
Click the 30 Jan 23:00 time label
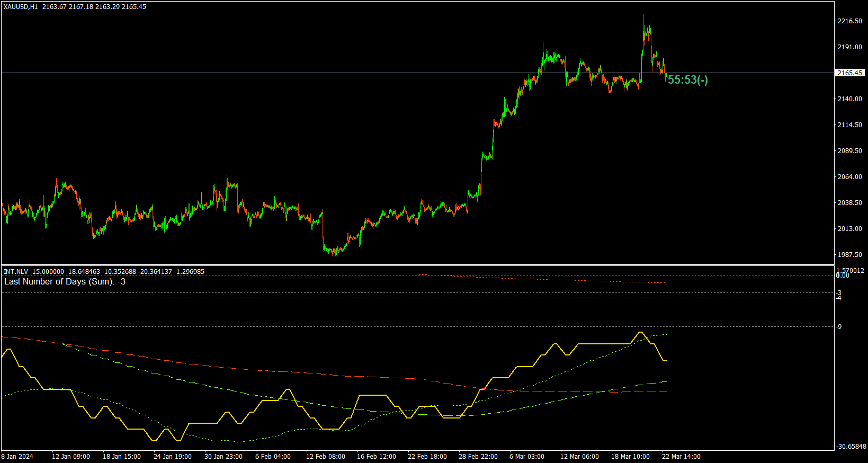pos(223,457)
